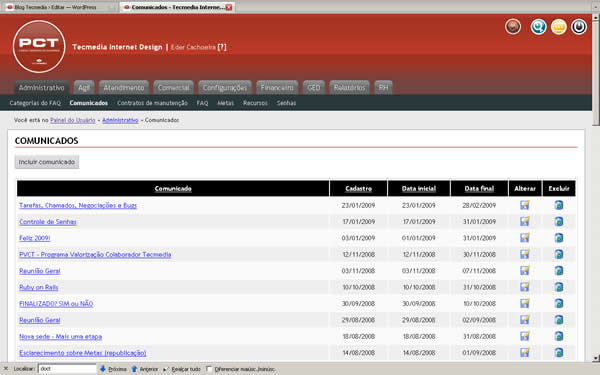Edit 'Reunião Geral' dated 29/08/2008 via Alterar icon
Image resolution: width=600 pixels, height=375 pixels.
coord(525,320)
